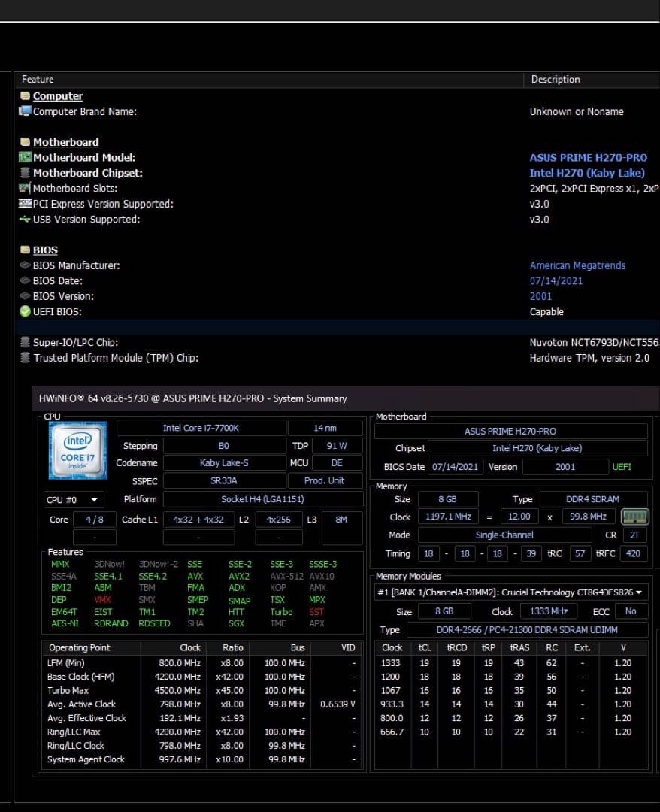Open the ASUS PRIME H270-PRO link
Viewport: 660px width, 812px height.
[589, 157]
